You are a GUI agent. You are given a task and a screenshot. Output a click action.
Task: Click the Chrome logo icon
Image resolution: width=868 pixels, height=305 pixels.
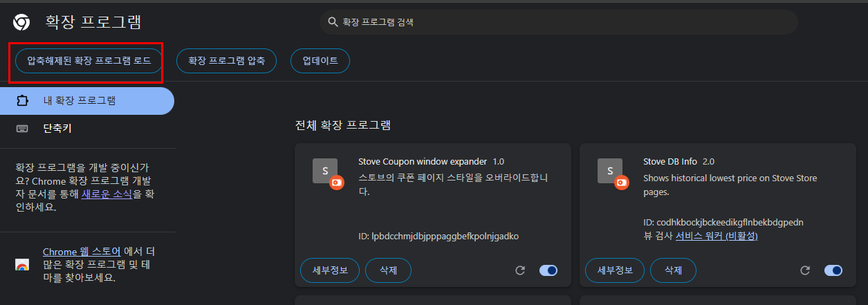point(21,22)
